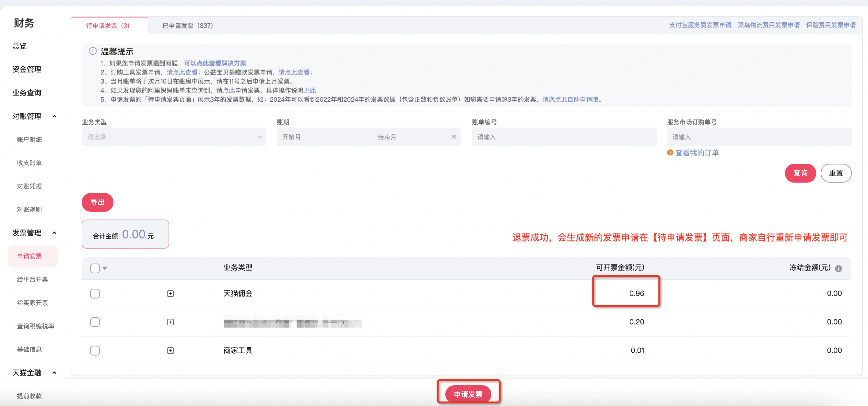Image resolution: width=868 pixels, height=406 pixels.
Task: Open 业务查询 in sidebar
Action: [27, 93]
